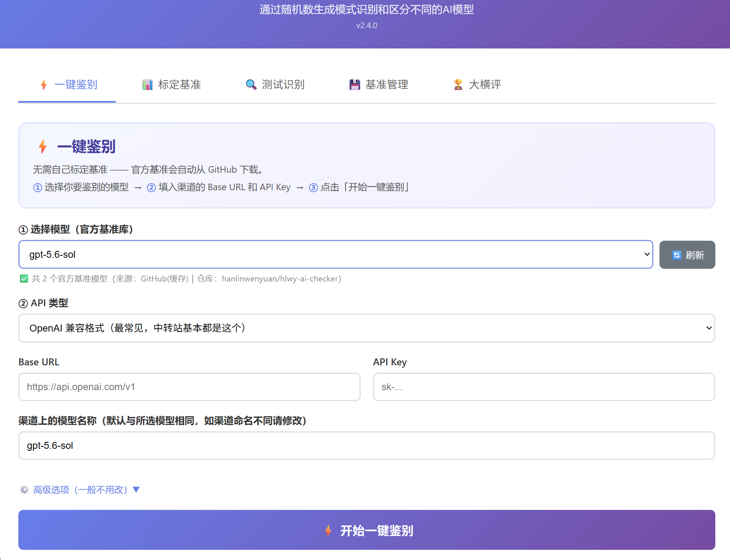Open the 标定基准 tab
This screenshot has height=560, width=730.
pyautogui.click(x=171, y=84)
